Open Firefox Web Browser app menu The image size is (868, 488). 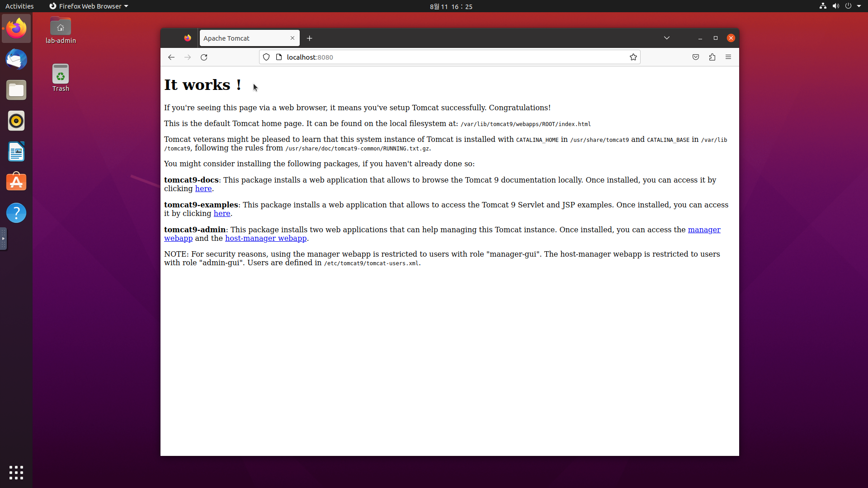pos(89,6)
